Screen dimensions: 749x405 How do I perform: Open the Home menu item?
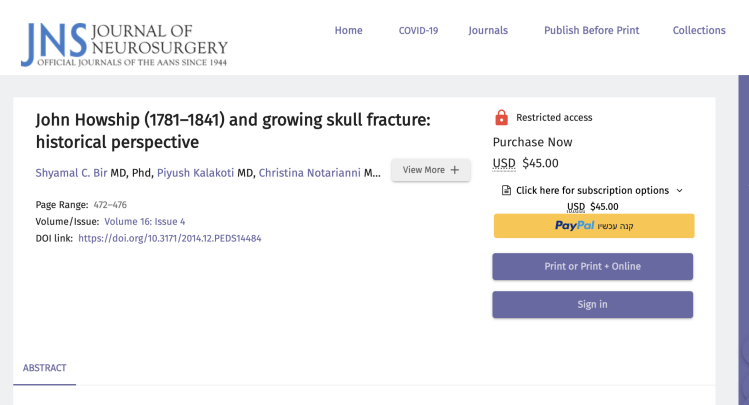(x=348, y=30)
